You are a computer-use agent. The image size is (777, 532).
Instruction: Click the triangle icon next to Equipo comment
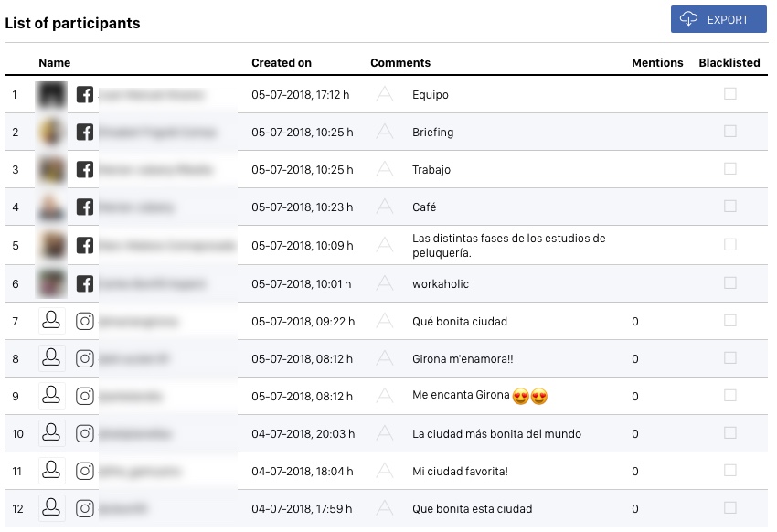[x=385, y=93]
